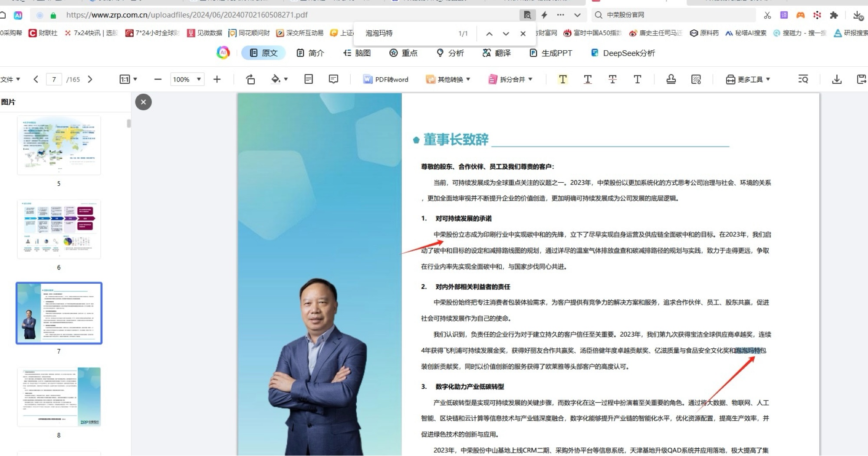Switch to the 脑图 tab
Screen dimensions: 868x456
click(357, 53)
